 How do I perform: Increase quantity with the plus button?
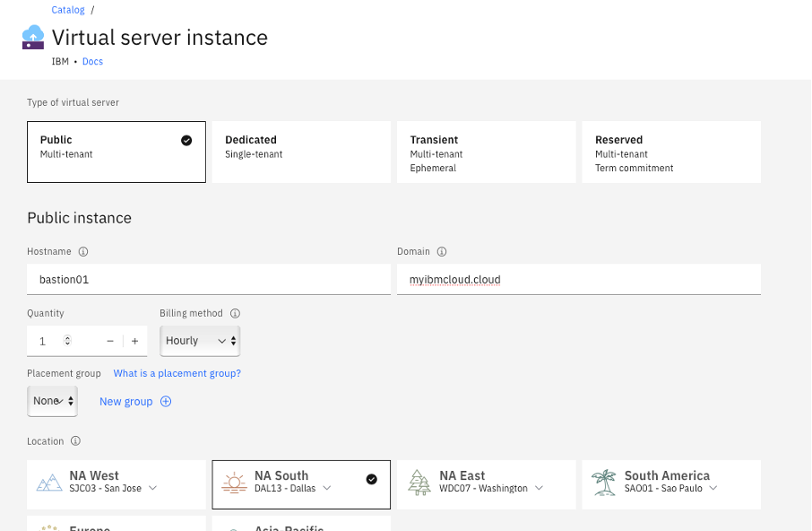134,341
